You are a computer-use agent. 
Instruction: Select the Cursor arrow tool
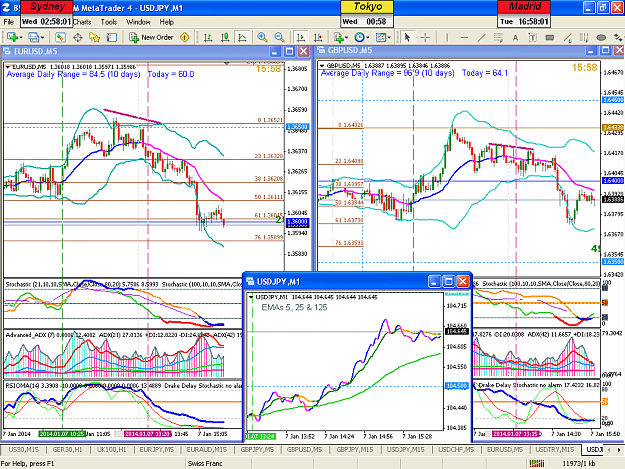[x=407, y=37]
